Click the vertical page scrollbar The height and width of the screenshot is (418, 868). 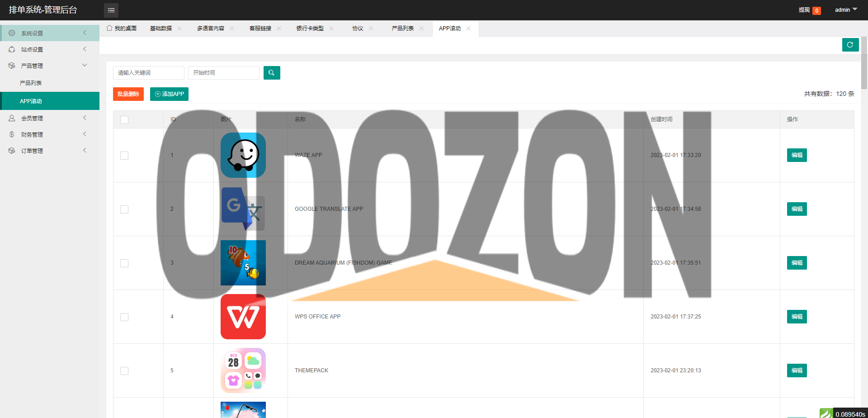864,63
